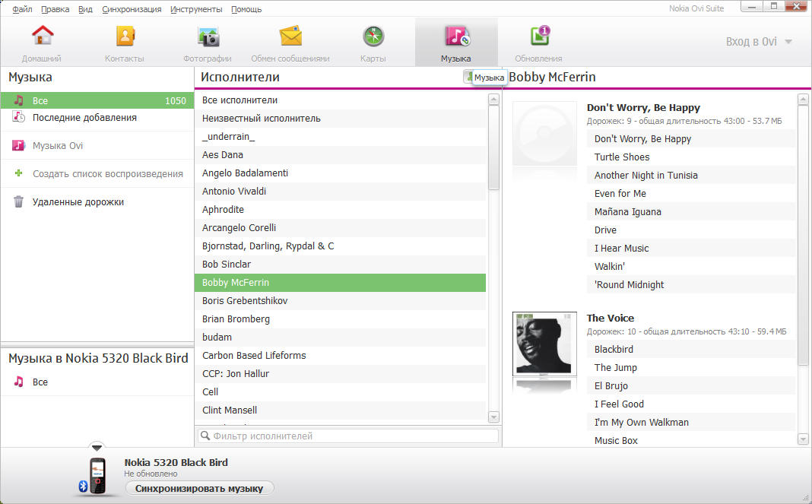Select Все under Nokia 5320 music
812x504 pixels.
97,382
